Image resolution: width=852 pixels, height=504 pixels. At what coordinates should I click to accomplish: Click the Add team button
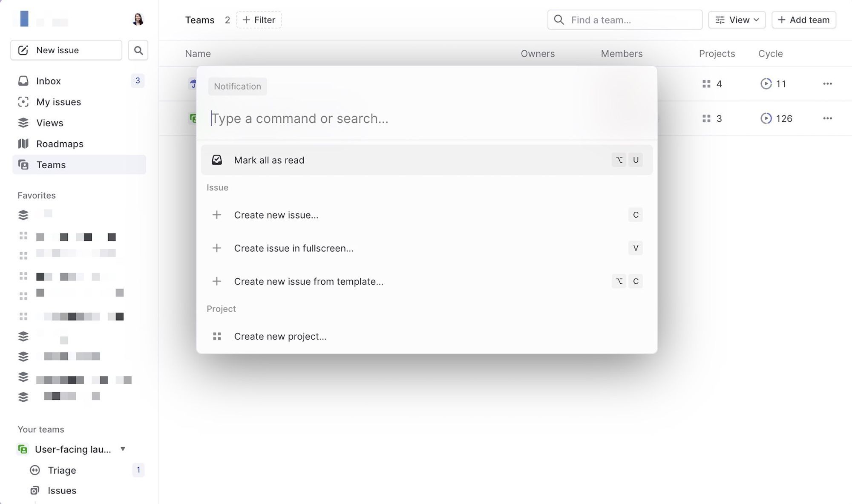coord(803,20)
